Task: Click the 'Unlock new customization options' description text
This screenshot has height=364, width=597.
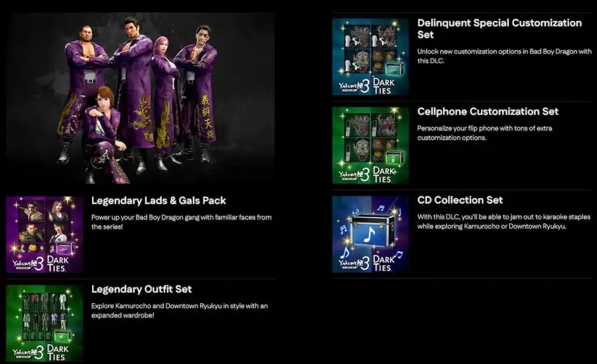Action: pyautogui.click(x=504, y=56)
